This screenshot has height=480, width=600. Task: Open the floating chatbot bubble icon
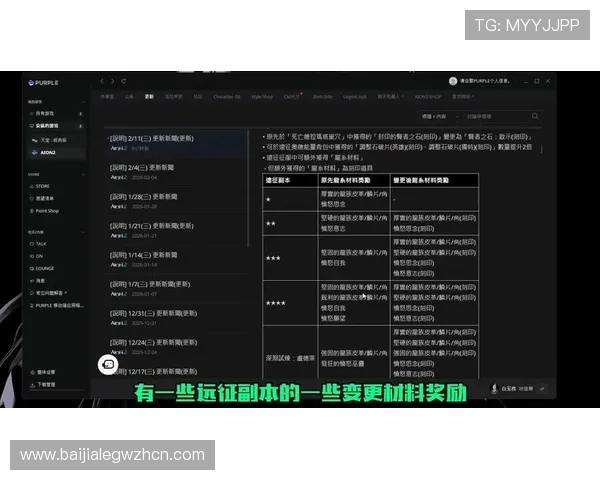click(108, 364)
